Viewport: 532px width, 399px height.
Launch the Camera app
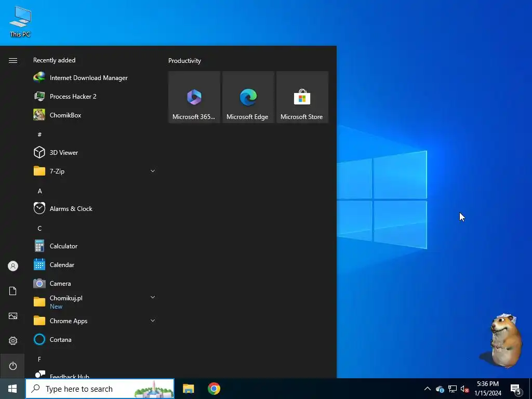tap(95, 283)
